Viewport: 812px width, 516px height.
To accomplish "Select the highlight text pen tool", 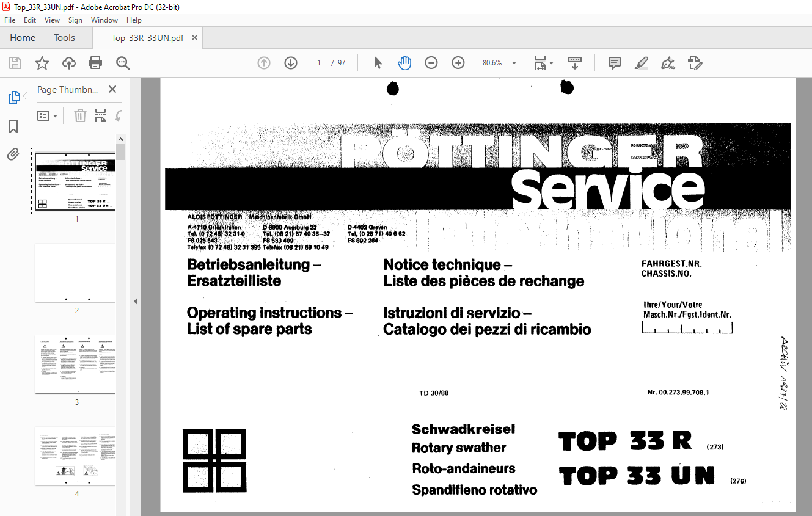I will pos(641,63).
